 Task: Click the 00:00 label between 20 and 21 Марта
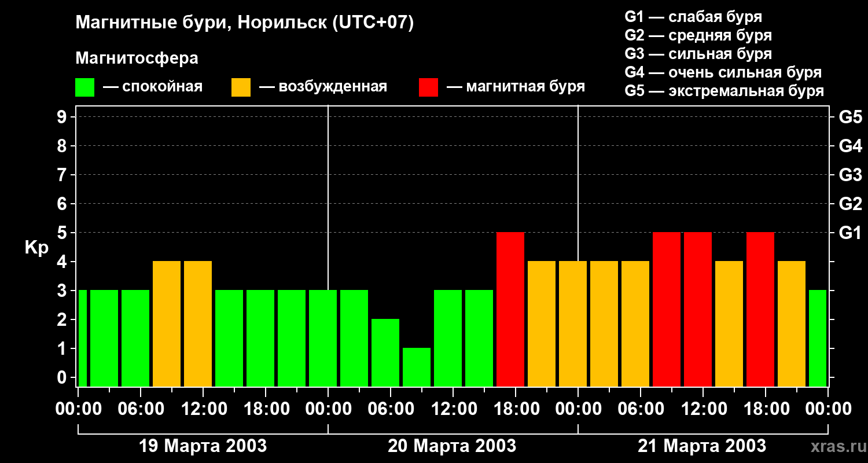578,409
